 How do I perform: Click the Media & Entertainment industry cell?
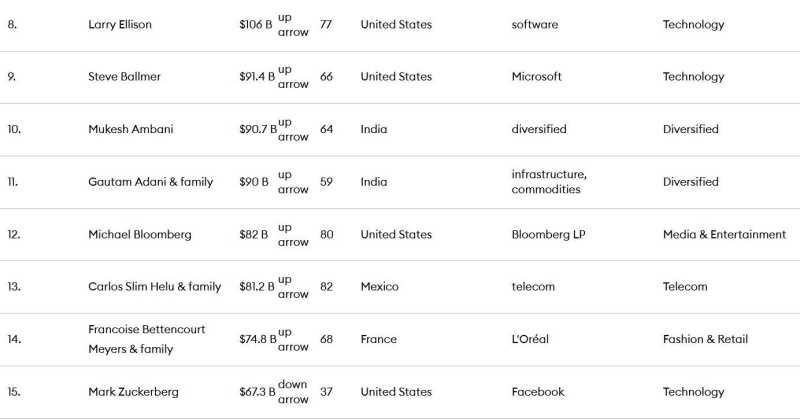(x=724, y=235)
